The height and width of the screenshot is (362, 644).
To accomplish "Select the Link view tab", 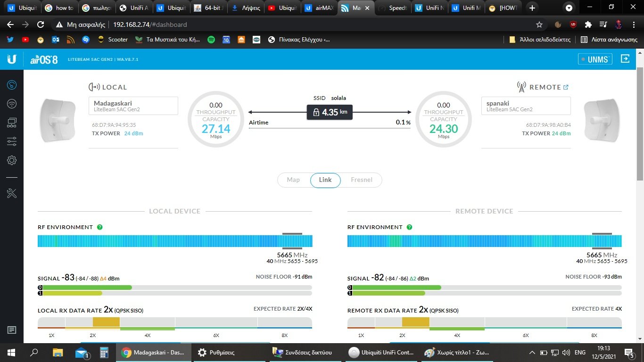I will (325, 180).
